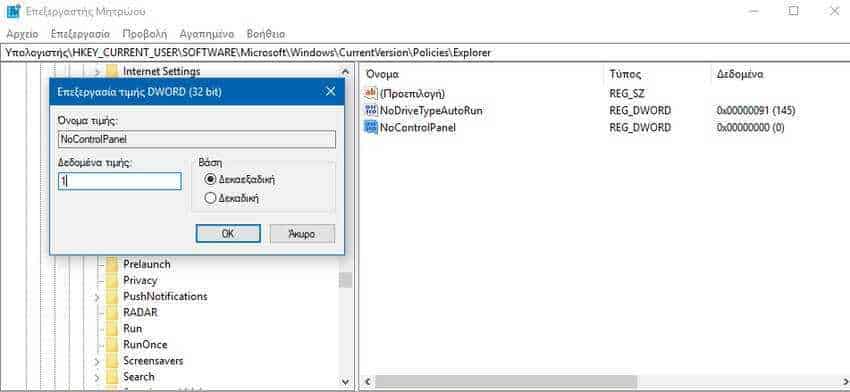Click the Prelaunch folder icon

coord(112,264)
